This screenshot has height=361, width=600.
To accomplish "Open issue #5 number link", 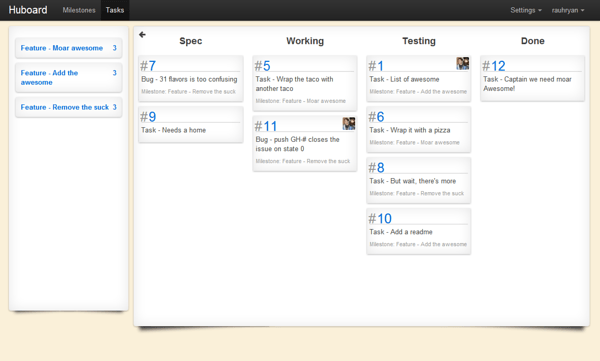I will click(x=262, y=66).
